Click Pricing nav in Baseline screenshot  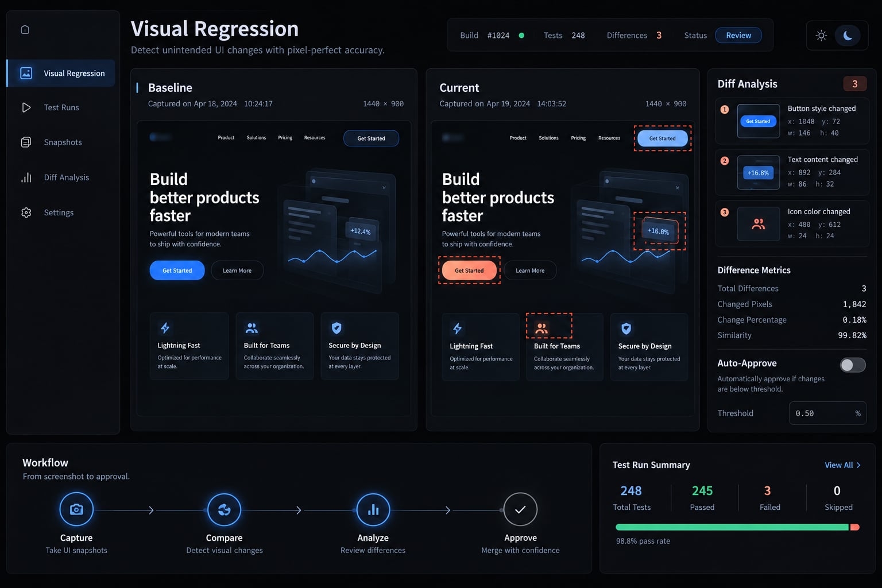pyautogui.click(x=285, y=138)
